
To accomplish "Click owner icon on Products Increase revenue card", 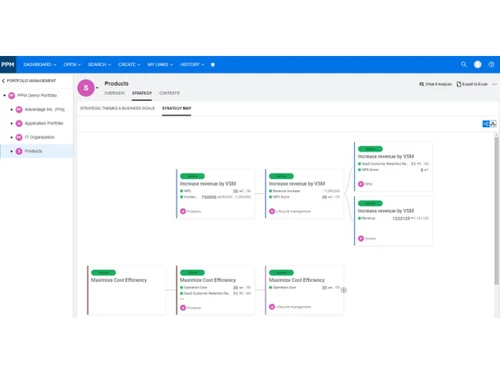I will [x=183, y=211].
